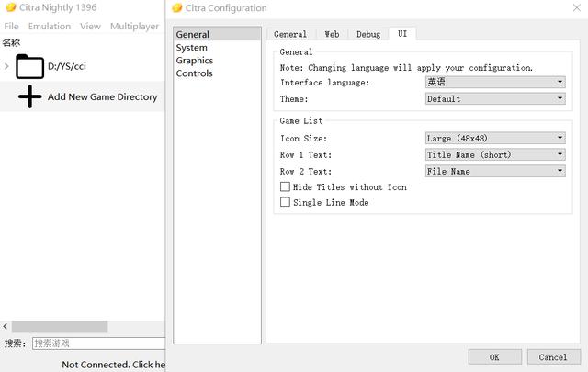588x372 pixels.
Task: Switch to the Debug tab
Action: pyautogui.click(x=368, y=34)
